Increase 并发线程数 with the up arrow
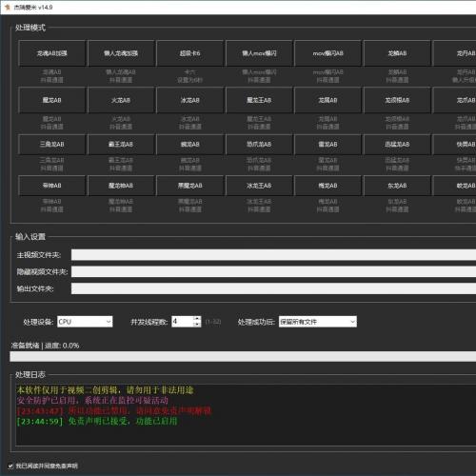Image resolution: width=476 pixels, height=476 pixels. pyautogui.click(x=197, y=319)
